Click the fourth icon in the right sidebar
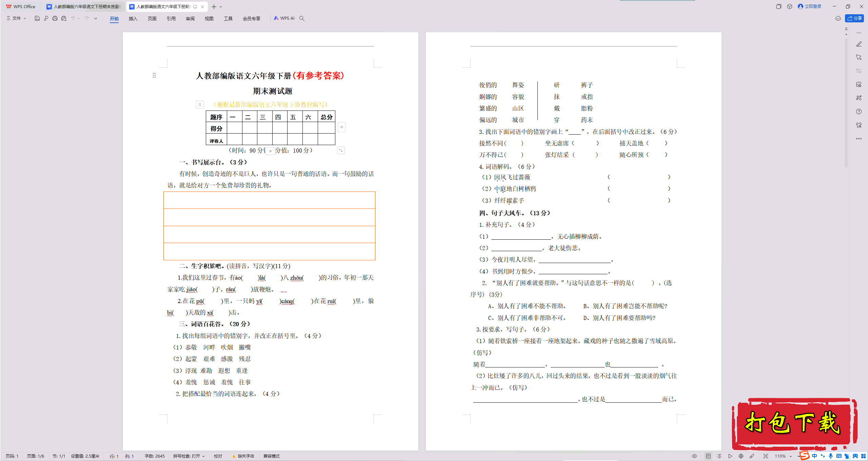 pyautogui.click(x=859, y=84)
